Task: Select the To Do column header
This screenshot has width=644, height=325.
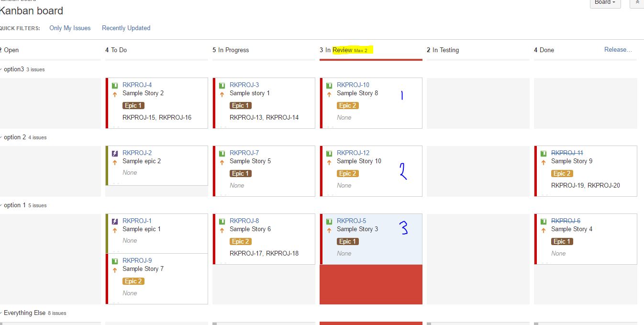Action: point(116,50)
